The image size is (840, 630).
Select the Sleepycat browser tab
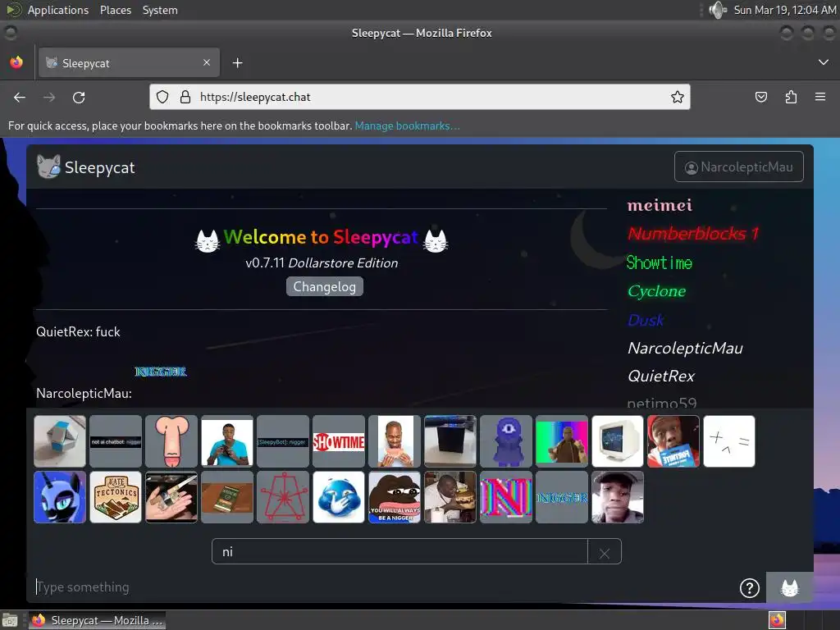pos(129,62)
